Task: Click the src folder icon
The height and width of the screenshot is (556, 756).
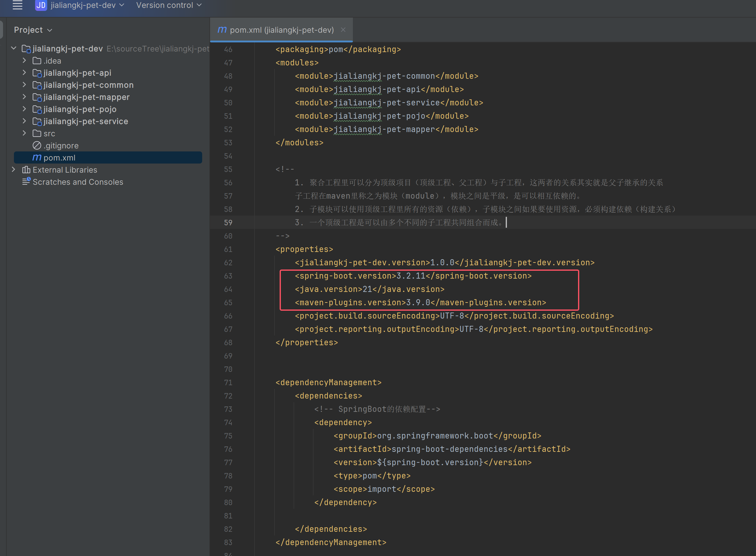Action: pos(37,133)
